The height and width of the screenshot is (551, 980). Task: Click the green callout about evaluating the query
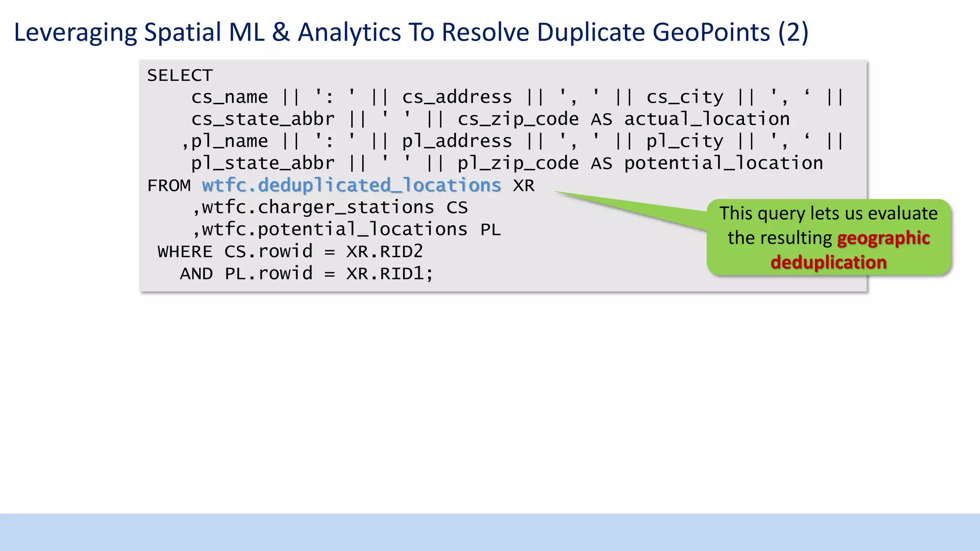pos(829,238)
